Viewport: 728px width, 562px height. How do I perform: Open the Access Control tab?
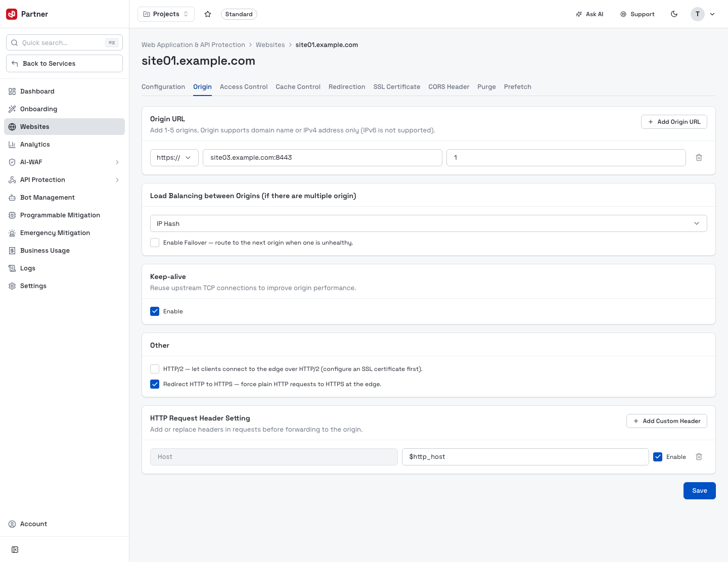tap(244, 87)
